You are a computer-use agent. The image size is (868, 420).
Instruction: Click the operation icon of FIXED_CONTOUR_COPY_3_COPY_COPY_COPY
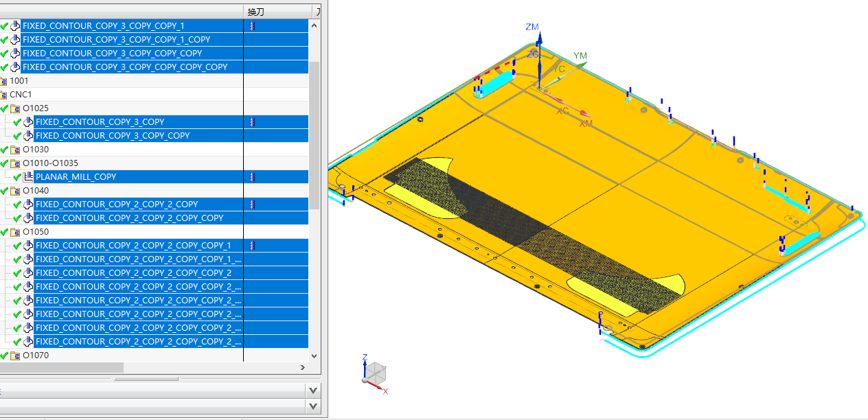tap(15, 54)
